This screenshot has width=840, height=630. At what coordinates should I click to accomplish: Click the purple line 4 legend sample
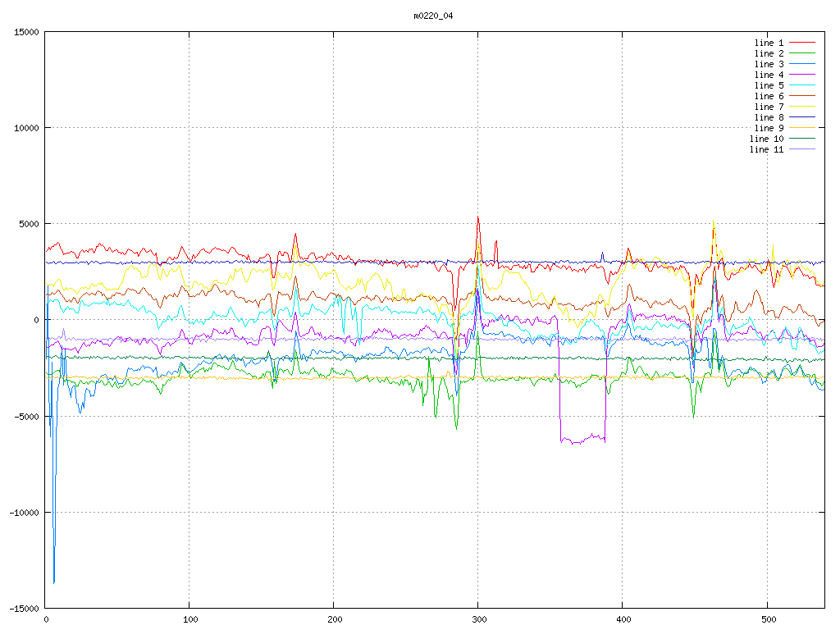pyautogui.click(x=802, y=75)
